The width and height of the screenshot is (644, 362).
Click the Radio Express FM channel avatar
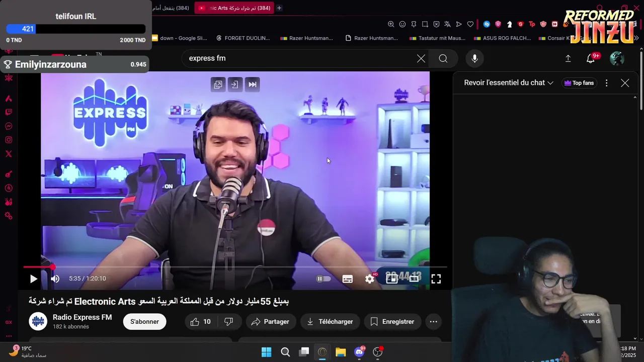pos(38,322)
